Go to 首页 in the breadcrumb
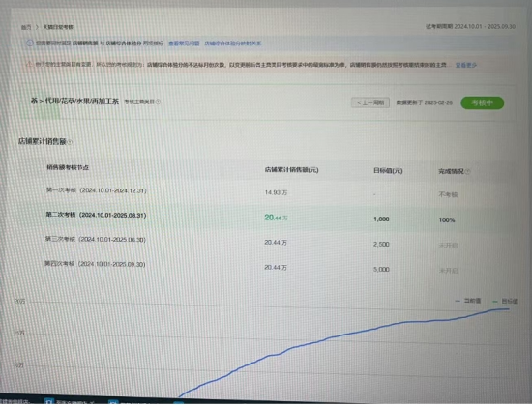Image resolution: width=532 pixels, height=408 pixels. [26, 27]
